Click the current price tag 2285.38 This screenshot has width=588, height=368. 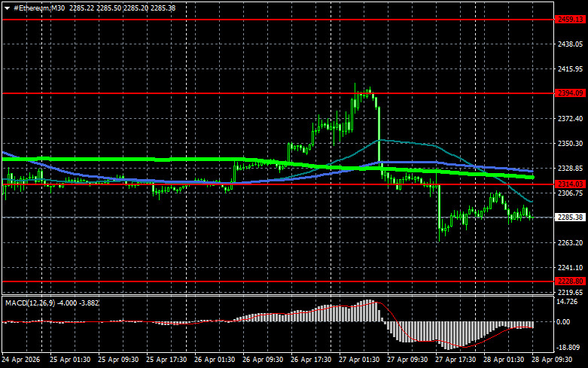click(x=570, y=217)
